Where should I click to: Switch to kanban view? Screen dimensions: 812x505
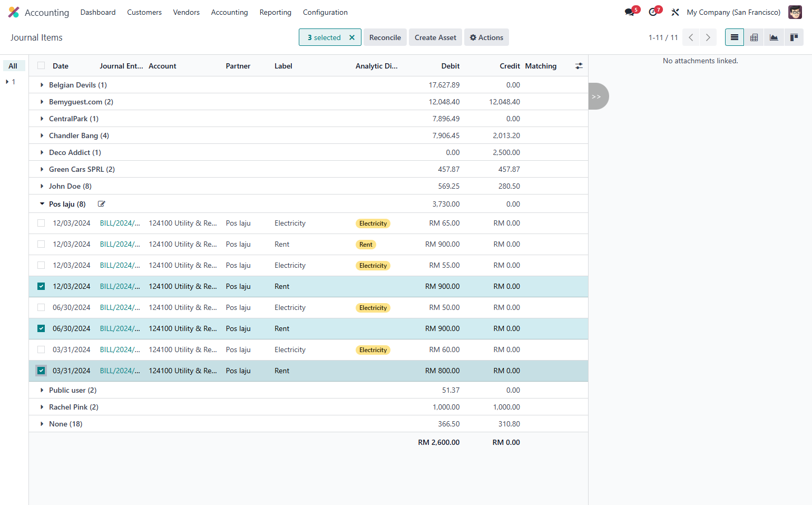794,37
